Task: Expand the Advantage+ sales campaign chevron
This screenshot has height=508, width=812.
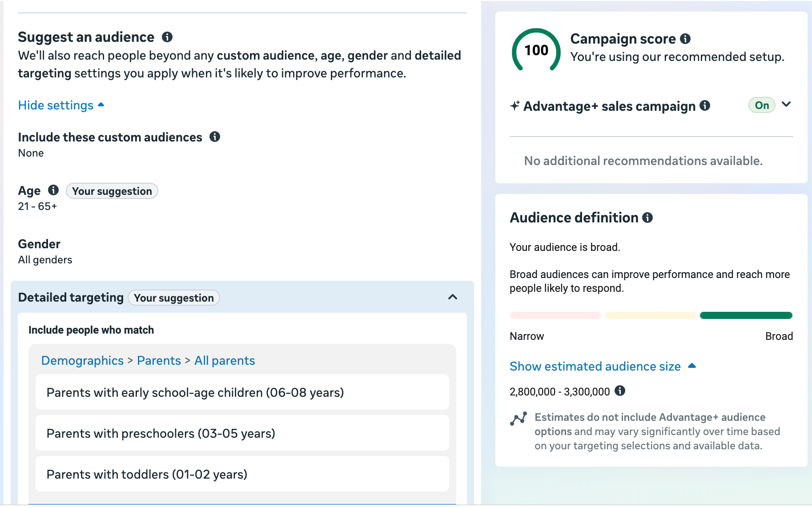Action: [x=786, y=105]
